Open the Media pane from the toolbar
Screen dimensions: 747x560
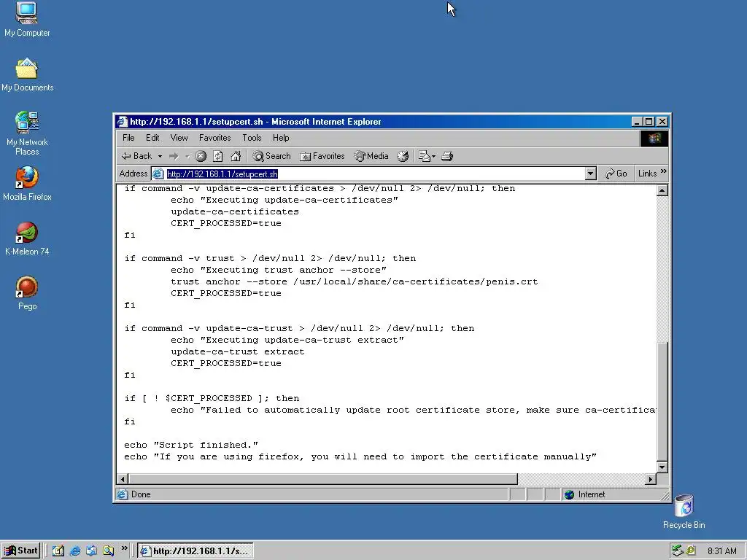371,156
